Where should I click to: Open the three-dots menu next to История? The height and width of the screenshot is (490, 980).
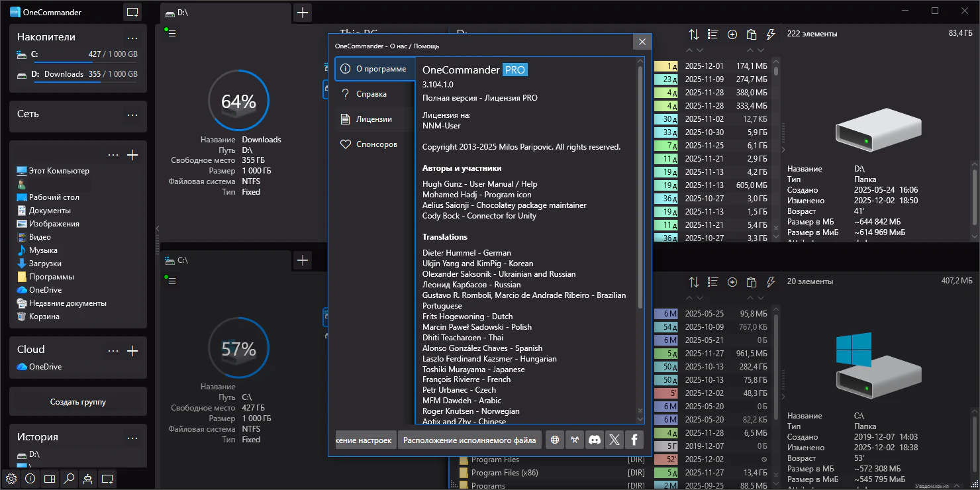132,438
